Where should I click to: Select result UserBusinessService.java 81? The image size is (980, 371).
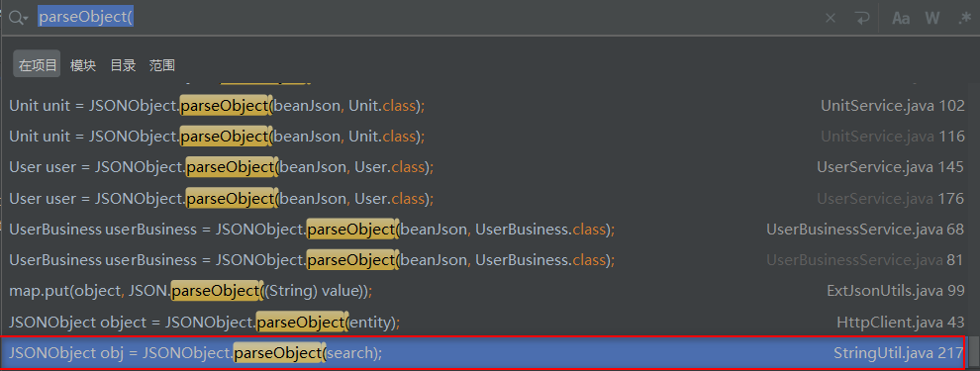click(485, 259)
